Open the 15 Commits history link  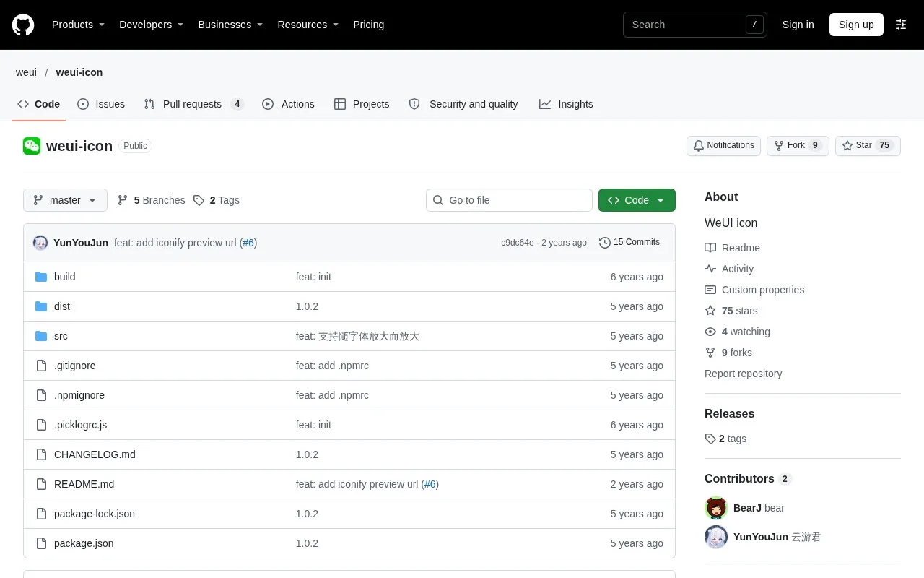pyautogui.click(x=629, y=243)
